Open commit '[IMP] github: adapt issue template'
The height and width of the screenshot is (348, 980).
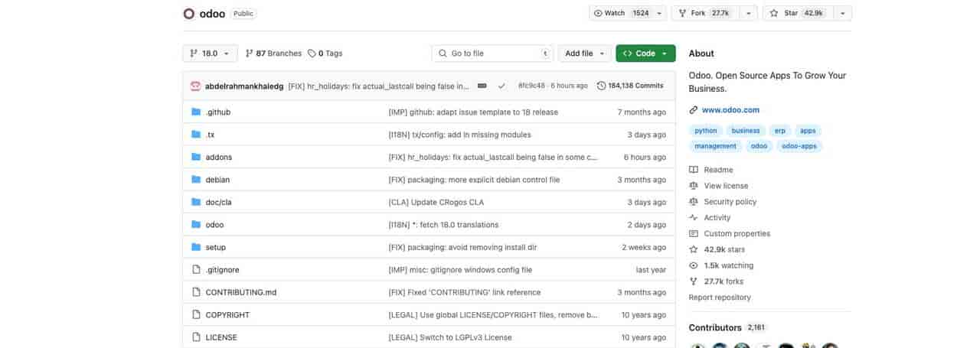pyautogui.click(x=473, y=112)
